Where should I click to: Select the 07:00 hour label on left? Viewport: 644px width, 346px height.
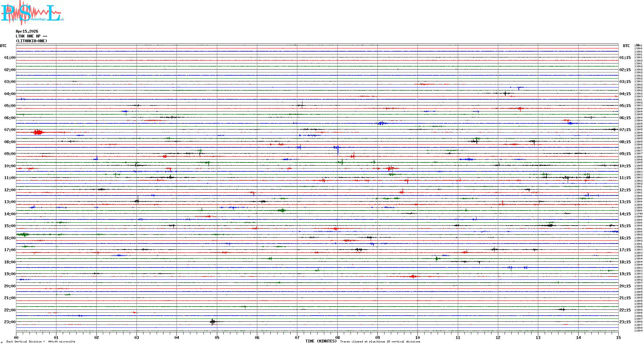click(10, 130)
